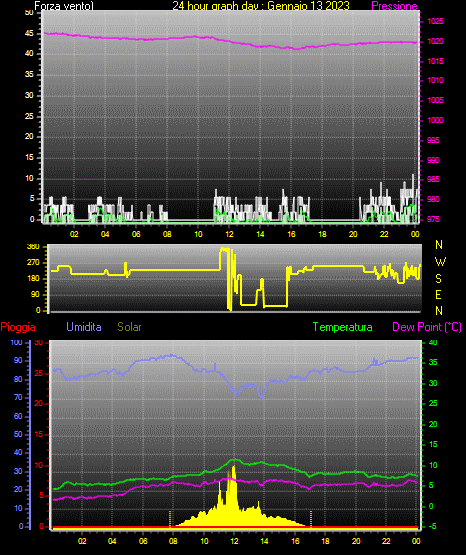Viewport: 466px width, 555px height.
Task: Click the E compass direction label
Action: pyautogui.click(x=438, y=294)
